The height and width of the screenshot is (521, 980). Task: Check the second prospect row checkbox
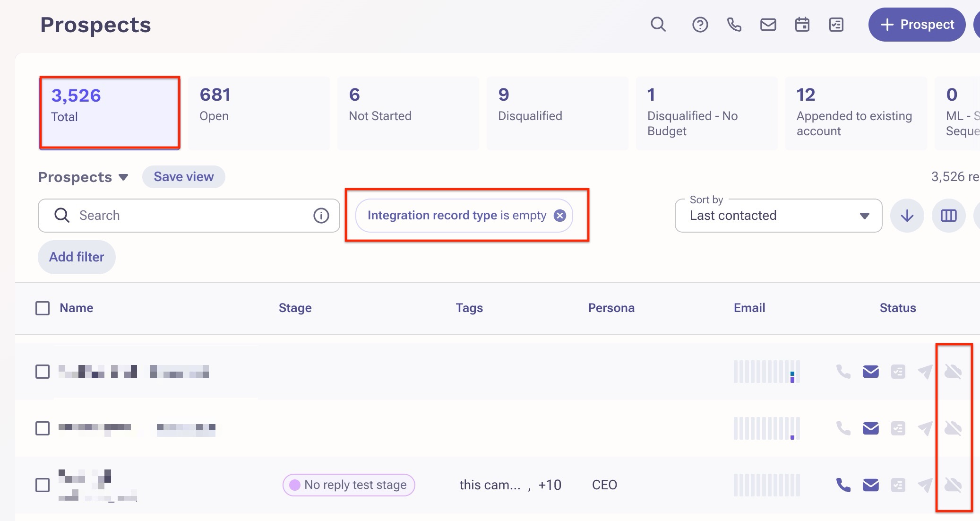(43, 428)
